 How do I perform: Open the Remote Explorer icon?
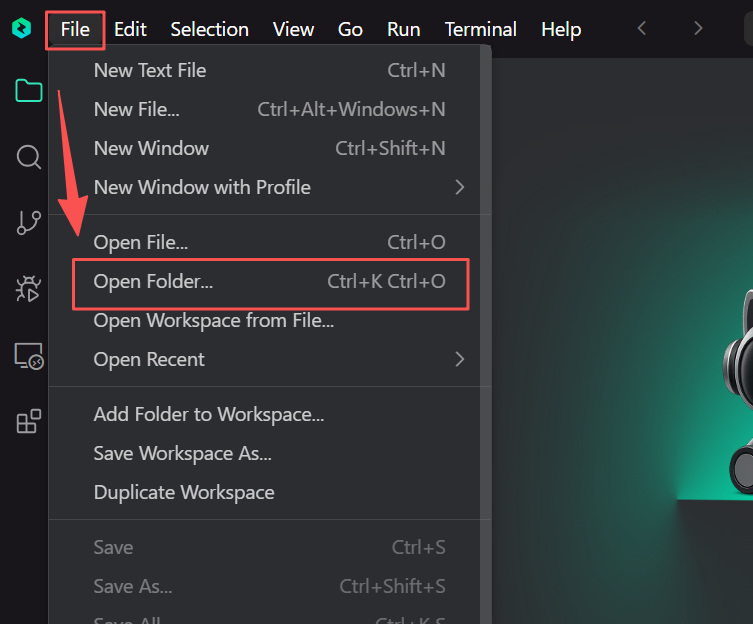click(29, 356)
